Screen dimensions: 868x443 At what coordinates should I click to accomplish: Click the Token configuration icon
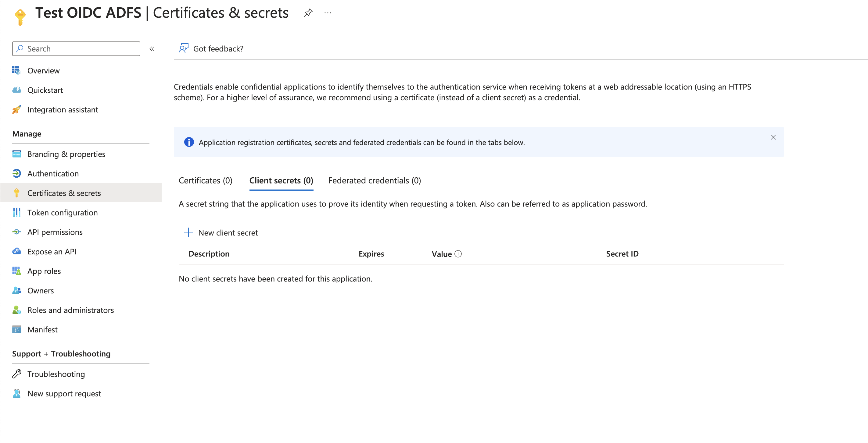pos(16,212)
